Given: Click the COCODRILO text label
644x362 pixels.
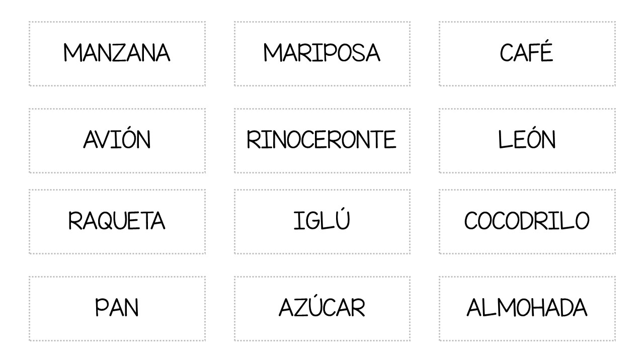Looking at the screenshot, I should tap(527, 221).
